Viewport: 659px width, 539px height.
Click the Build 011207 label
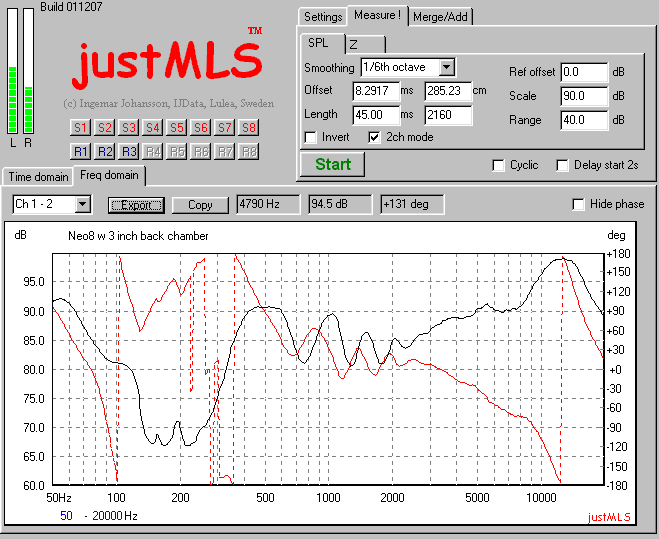[x=71, y=7]
